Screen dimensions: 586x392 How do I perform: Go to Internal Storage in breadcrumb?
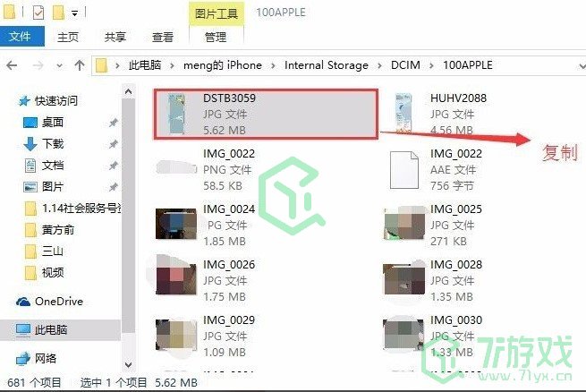[327, 65]
